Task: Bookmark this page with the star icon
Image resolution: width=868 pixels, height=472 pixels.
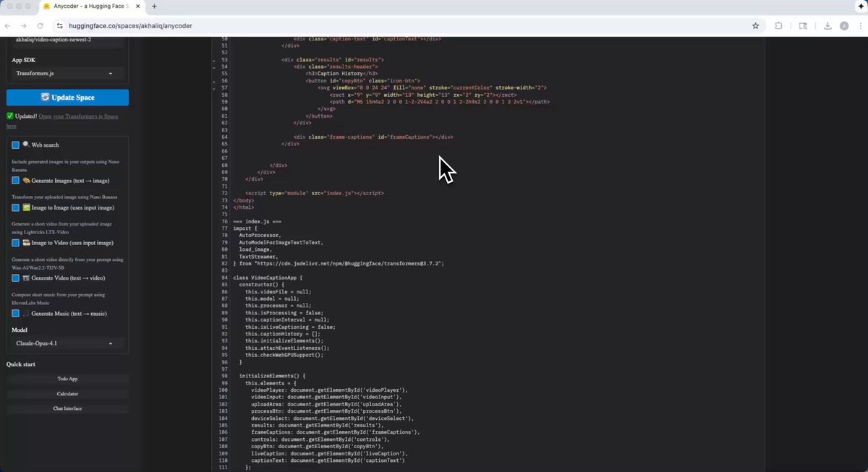Action: coord(755,25)
